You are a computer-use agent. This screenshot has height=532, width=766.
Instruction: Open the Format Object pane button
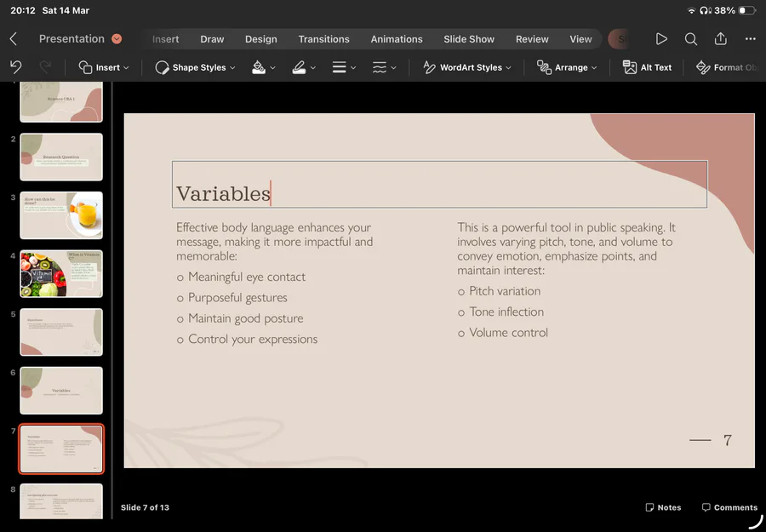tap(727, 67)
